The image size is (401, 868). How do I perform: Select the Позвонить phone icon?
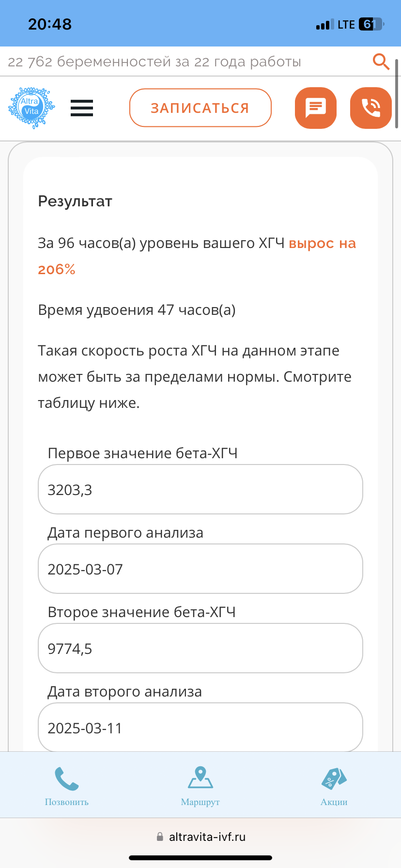point(66,778)
